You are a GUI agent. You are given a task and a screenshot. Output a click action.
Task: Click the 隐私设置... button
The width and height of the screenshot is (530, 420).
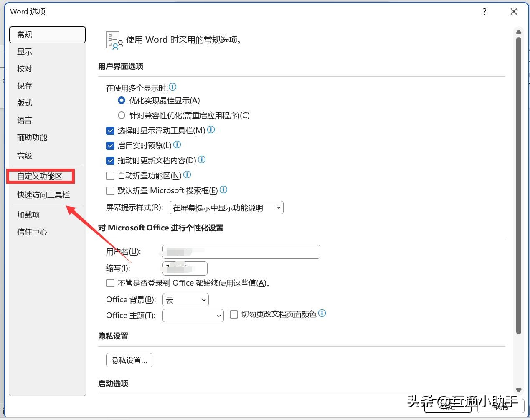pos(129,360)
